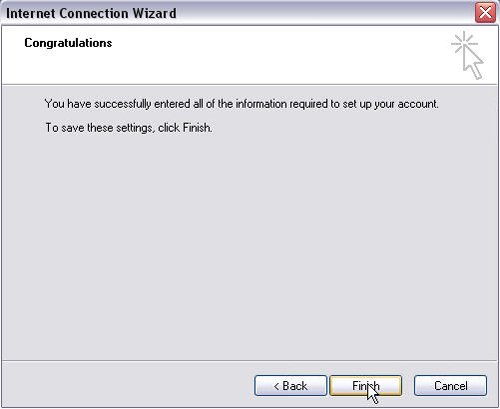
Task: Click the word Wizard in the title bar
Action: point(154,13)
